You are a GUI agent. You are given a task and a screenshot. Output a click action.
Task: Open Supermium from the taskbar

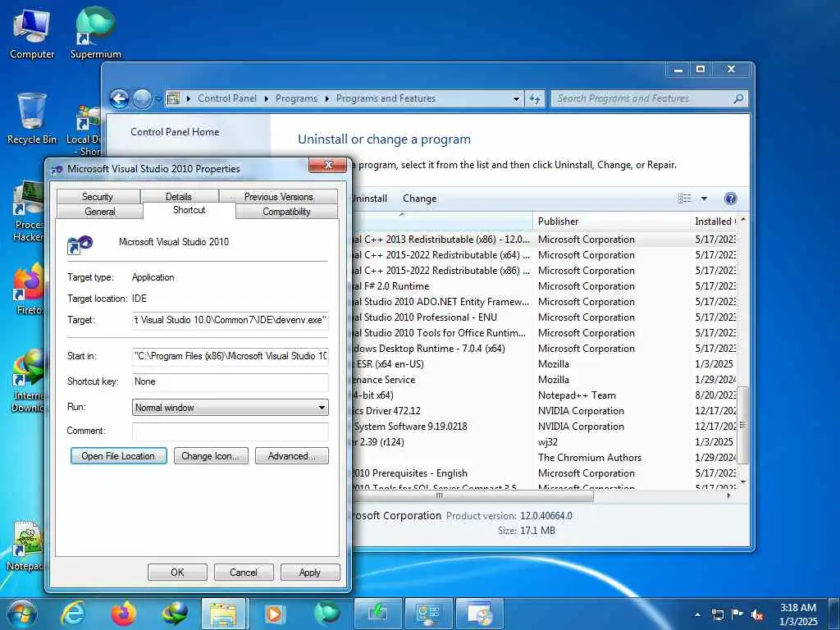(325, 614)
